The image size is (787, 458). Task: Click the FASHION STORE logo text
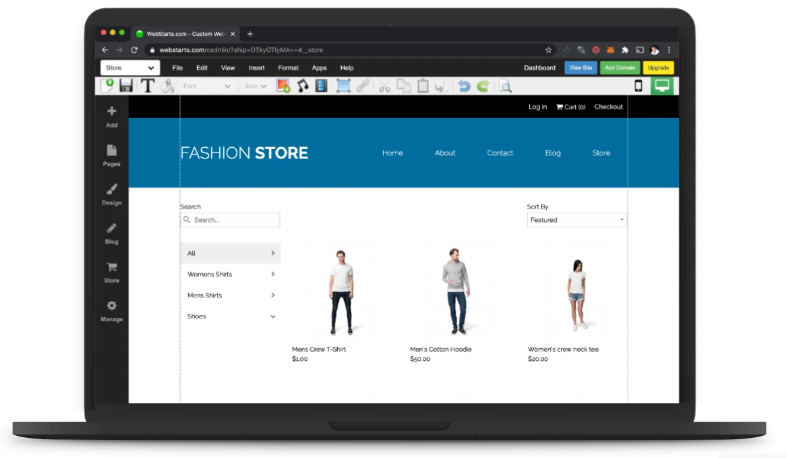[x=244, y=153]
